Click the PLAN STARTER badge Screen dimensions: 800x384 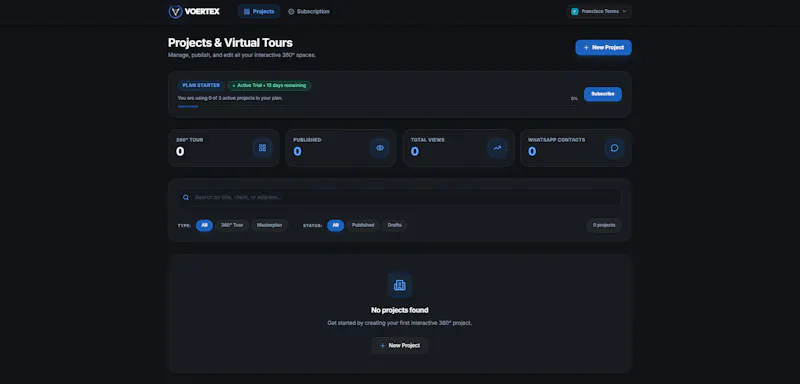(201, 86)
